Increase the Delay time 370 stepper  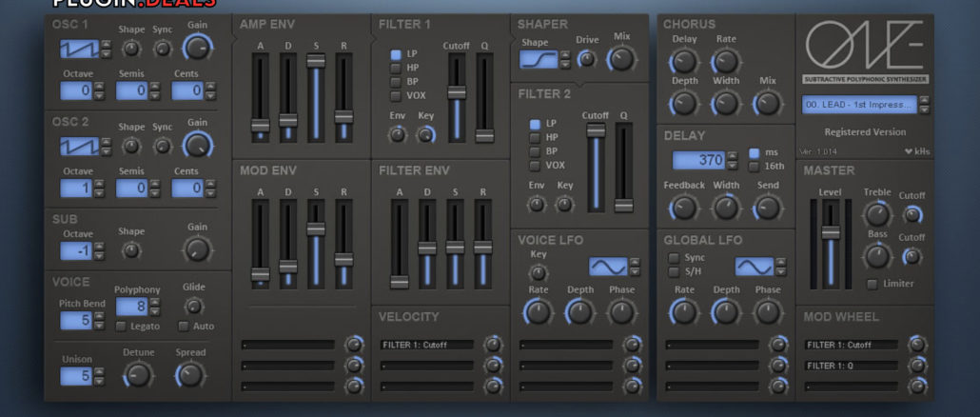[x=733, y=156]
